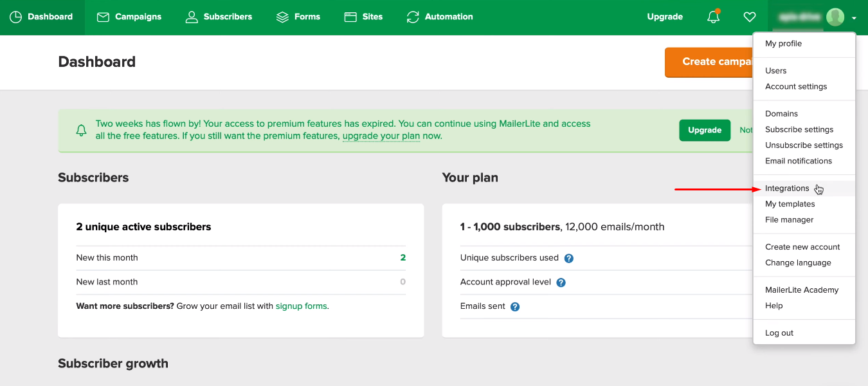Open Unsubscribe settings
Viewport: 868px width, 386px height.
804,145
